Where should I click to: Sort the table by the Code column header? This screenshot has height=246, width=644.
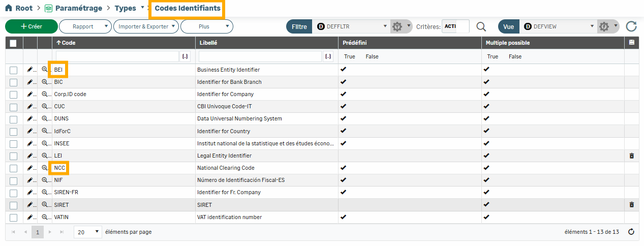click(x=68, y=43)
